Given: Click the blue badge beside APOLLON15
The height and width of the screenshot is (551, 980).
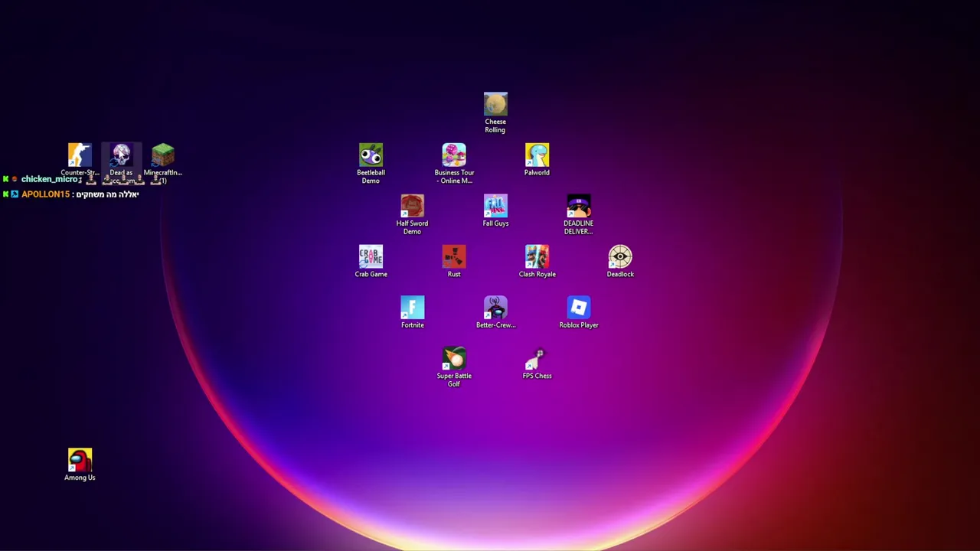Looking at the screenshot, I should click(x=15, y=194).
